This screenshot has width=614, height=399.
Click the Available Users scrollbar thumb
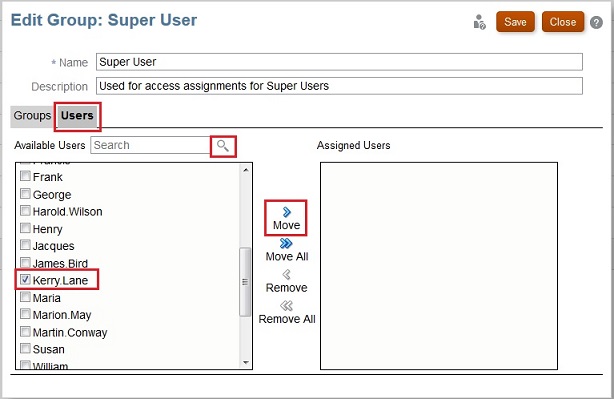click(245, 282)
